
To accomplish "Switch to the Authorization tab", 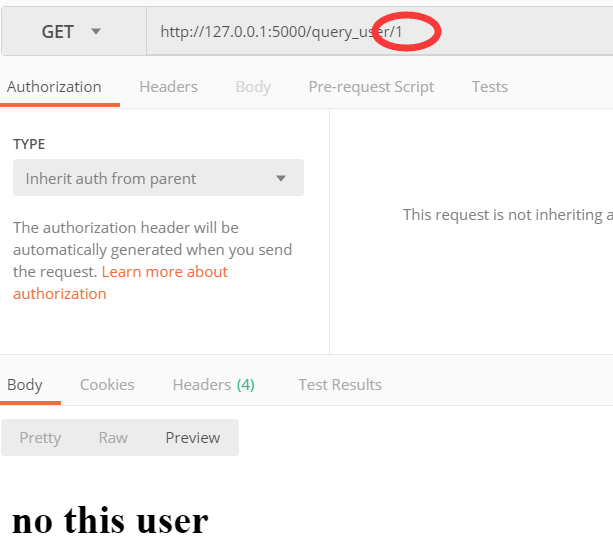I will coord(54,87).
